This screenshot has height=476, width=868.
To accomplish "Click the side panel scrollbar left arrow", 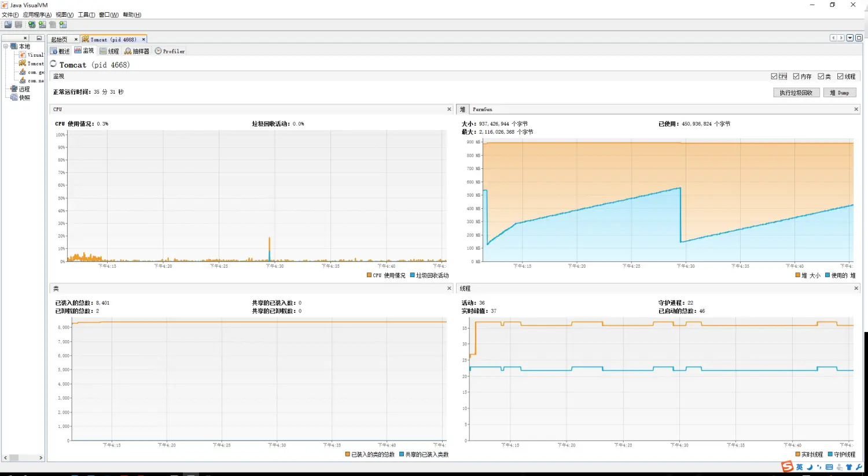I will pyautogui.click(x=5, y=457).
